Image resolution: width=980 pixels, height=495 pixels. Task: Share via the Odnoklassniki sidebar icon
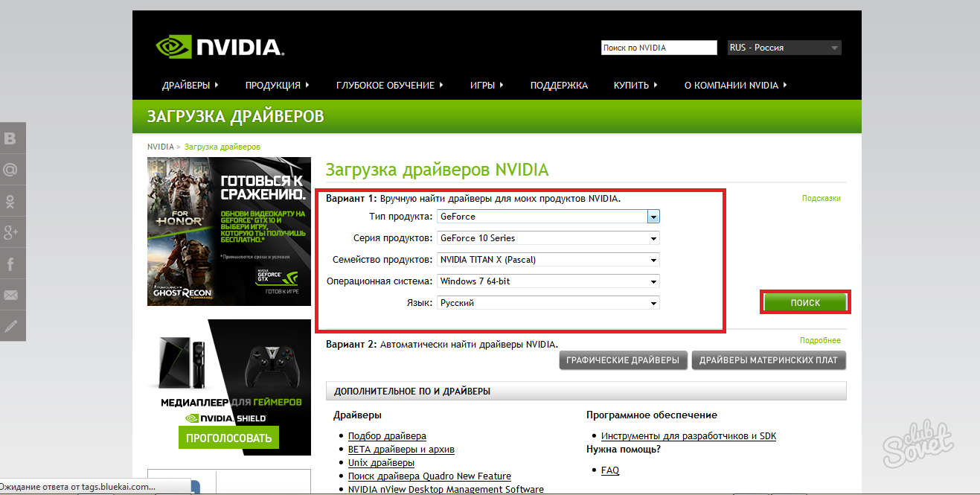click(11, 201)
